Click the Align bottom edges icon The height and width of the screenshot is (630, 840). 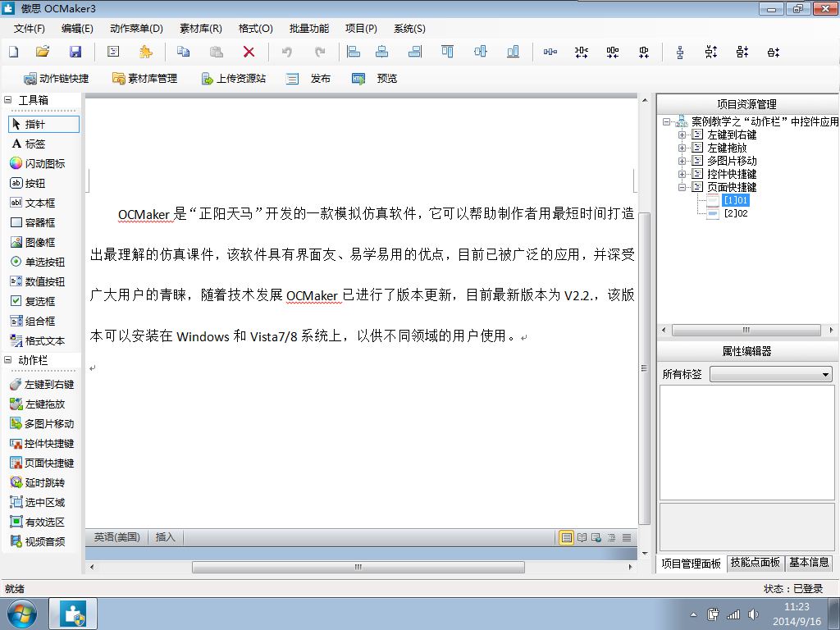(x=513, y=52)
